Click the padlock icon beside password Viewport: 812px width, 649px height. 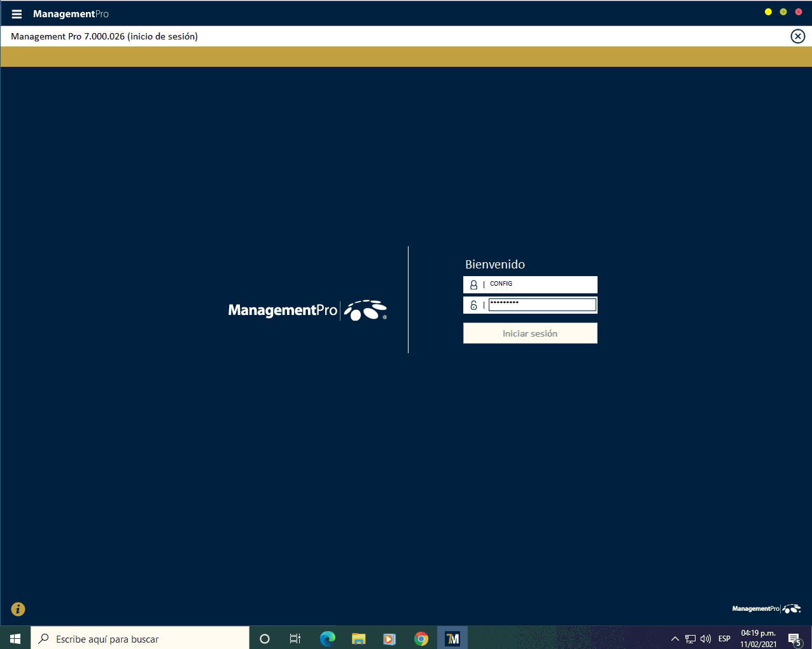473,305
